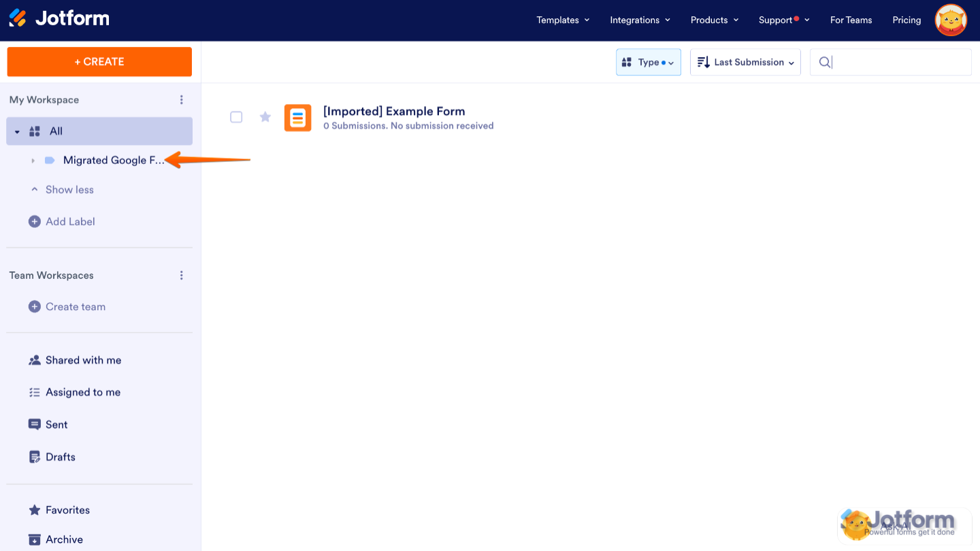Image resolution: width=980 pixels, height=551 pixels.
Task: Open the Support menu
Action: tap(784, 20)
